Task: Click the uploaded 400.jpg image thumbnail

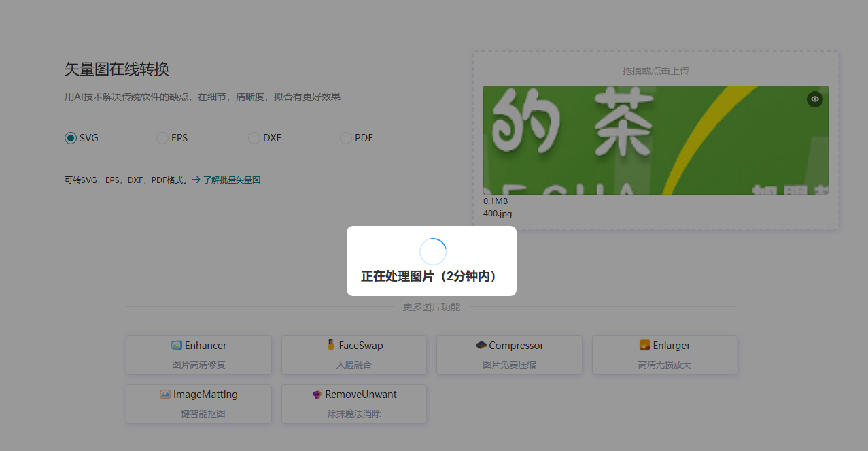Action: pos(655,140)
